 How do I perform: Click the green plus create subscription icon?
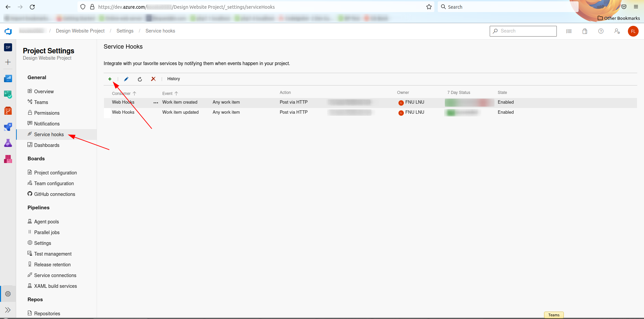[110, 79]
